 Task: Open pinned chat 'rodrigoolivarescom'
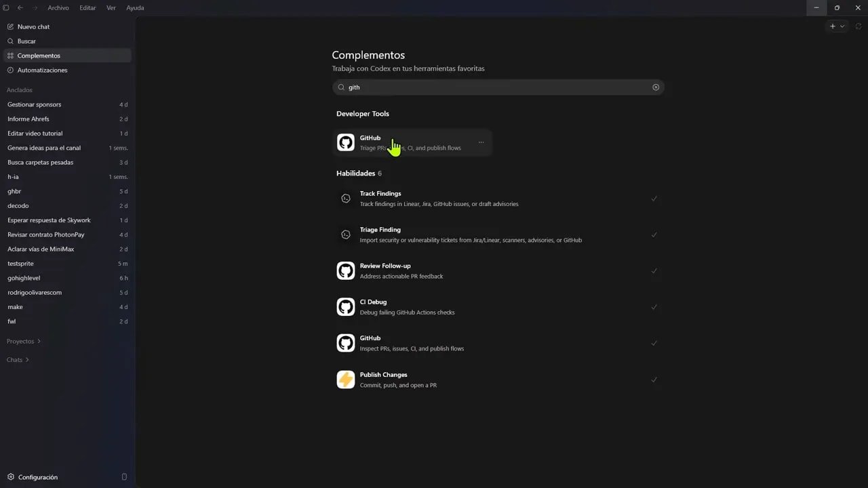tap(67, 292)
